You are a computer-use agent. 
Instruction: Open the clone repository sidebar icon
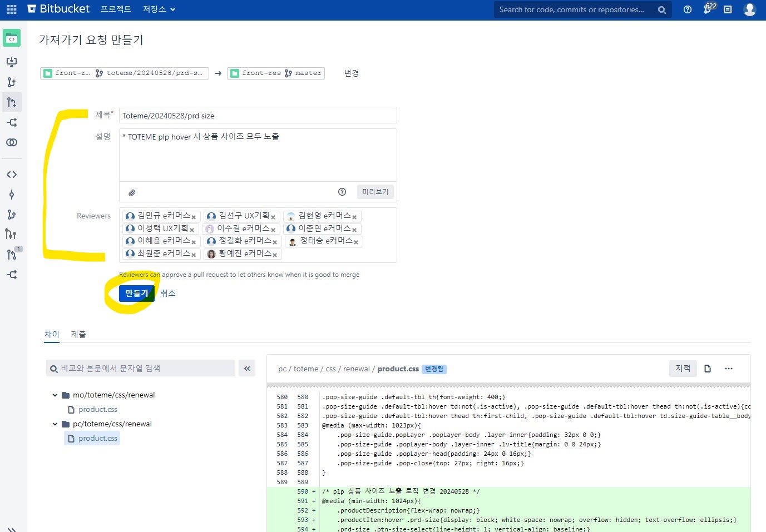(11, 62)
